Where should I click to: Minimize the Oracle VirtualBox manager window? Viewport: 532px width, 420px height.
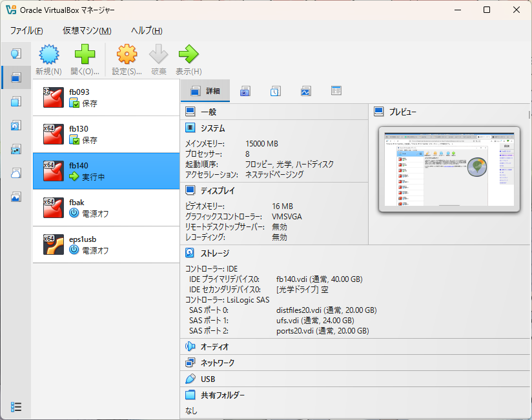(458, 10)
